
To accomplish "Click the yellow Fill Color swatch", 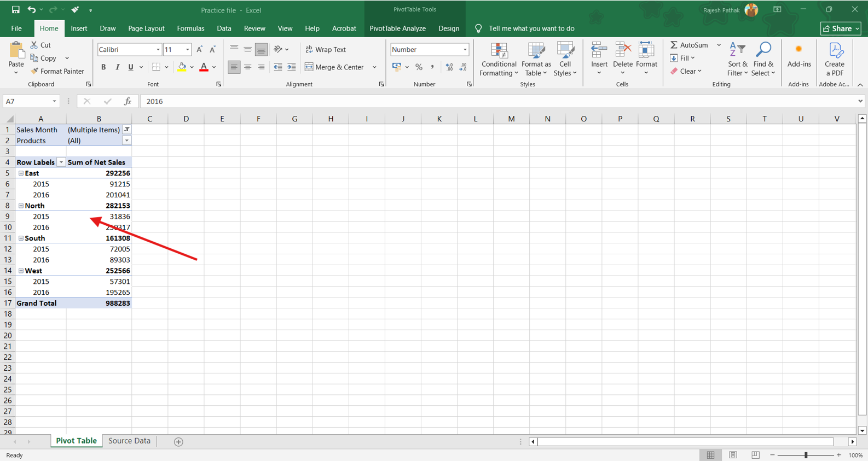I will click(x=182, y=67).
